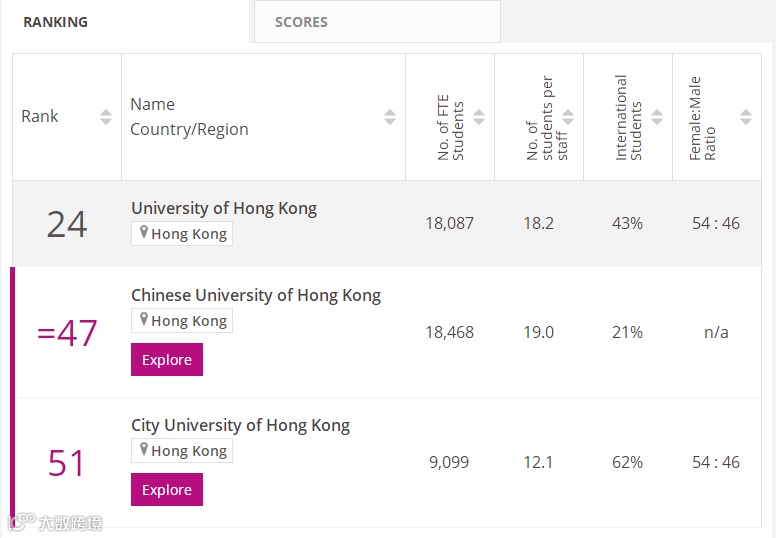Sort by No. of FTE Students arrows

(x=479, y=117)
